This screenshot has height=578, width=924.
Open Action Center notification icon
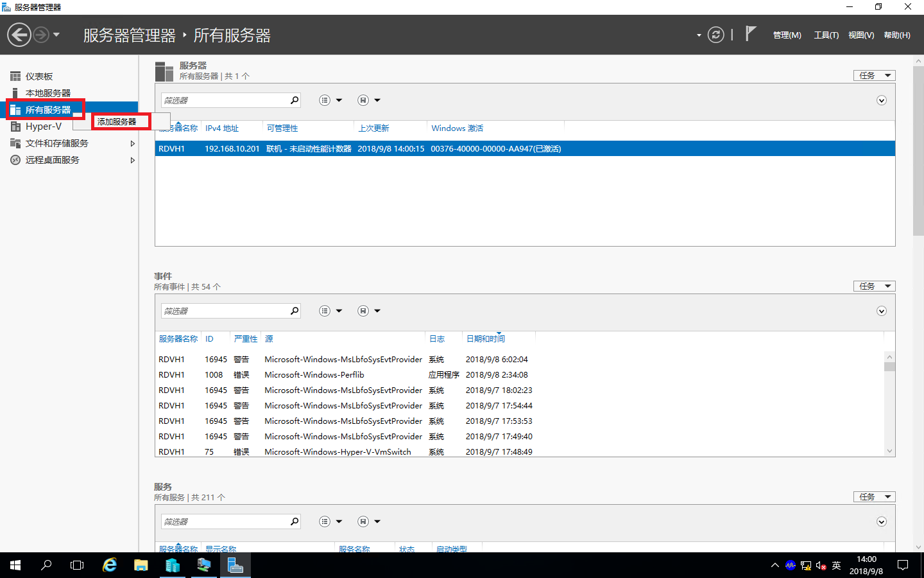903,565
